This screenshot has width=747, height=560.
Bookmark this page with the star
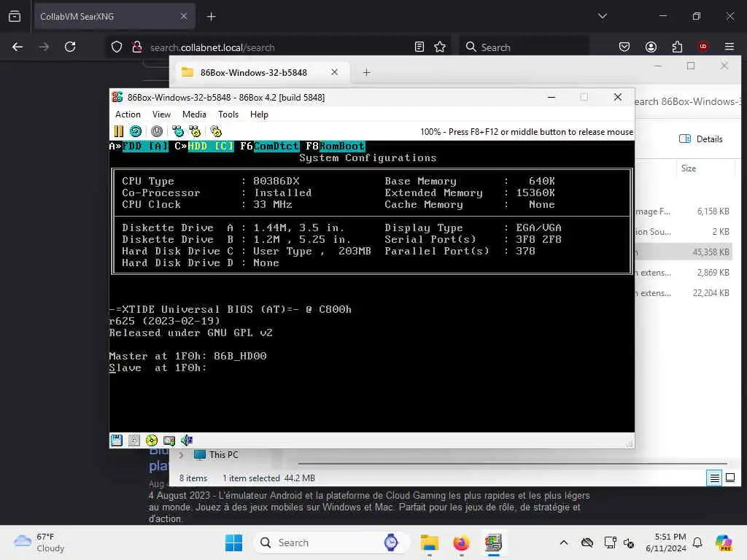(440, 47)
